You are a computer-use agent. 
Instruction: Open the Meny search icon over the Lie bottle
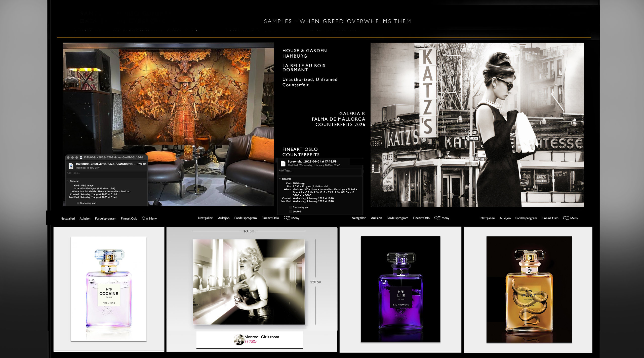pyautogui.click(x=437, y=218)
